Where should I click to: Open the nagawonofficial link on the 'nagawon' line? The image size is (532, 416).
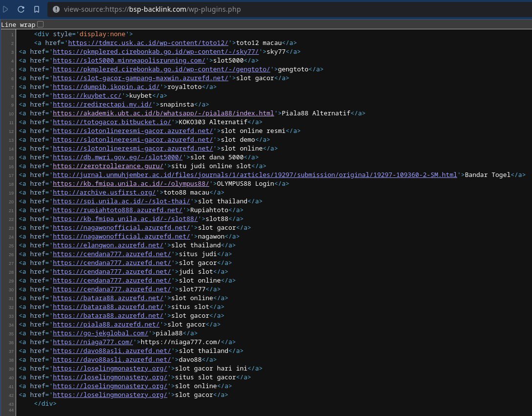pyautogui.click(x=121, y=237)
